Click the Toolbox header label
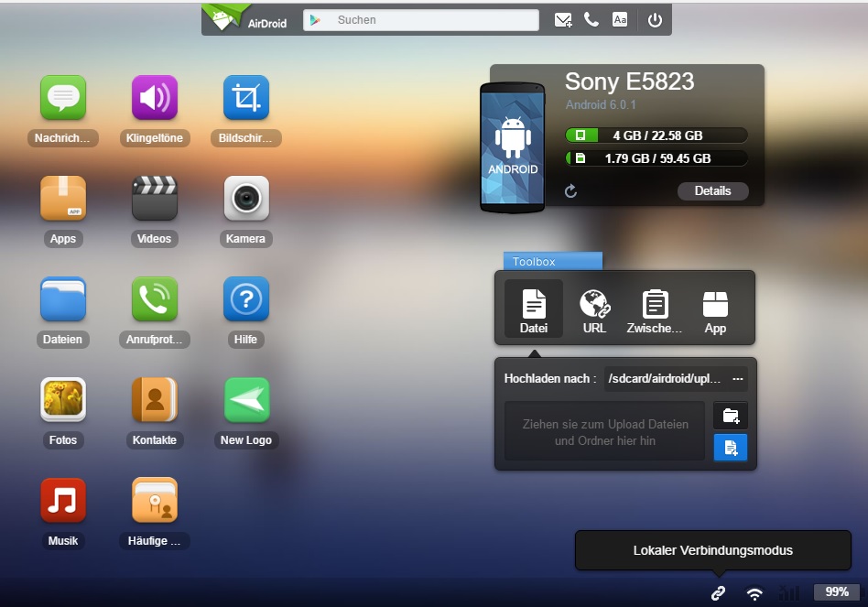This screenshot has height=607, width=868. (553, 261)
